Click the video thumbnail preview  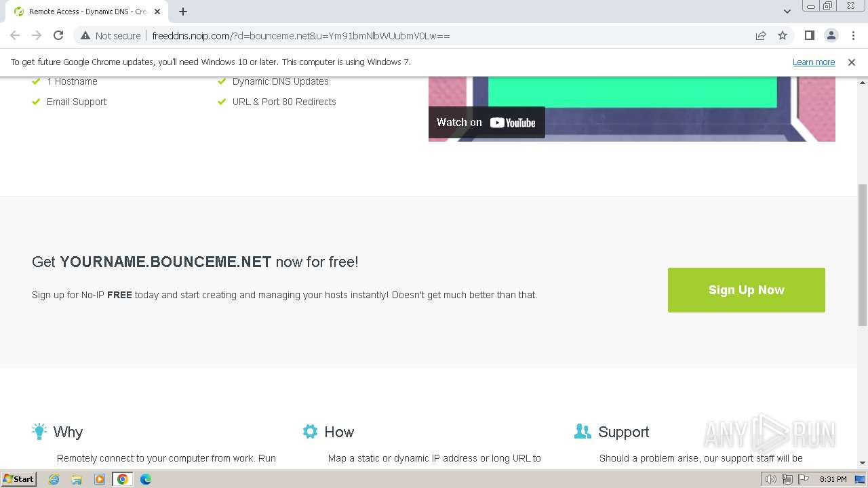click(632, 108)
